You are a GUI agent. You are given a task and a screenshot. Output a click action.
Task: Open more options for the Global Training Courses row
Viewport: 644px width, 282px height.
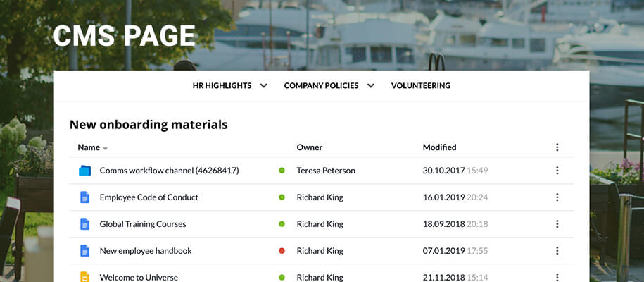coord(557,224)
